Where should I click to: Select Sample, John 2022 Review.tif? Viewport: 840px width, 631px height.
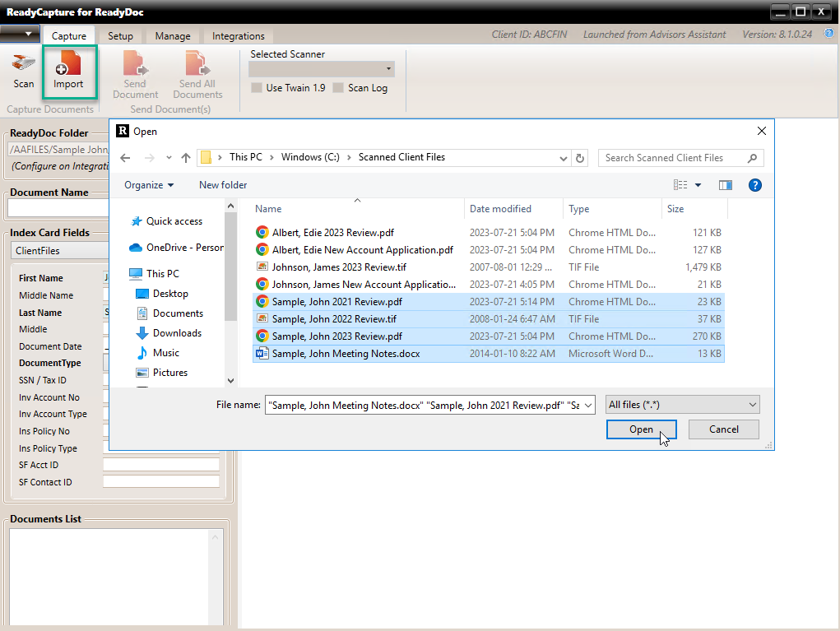click(x=489, y=318)
